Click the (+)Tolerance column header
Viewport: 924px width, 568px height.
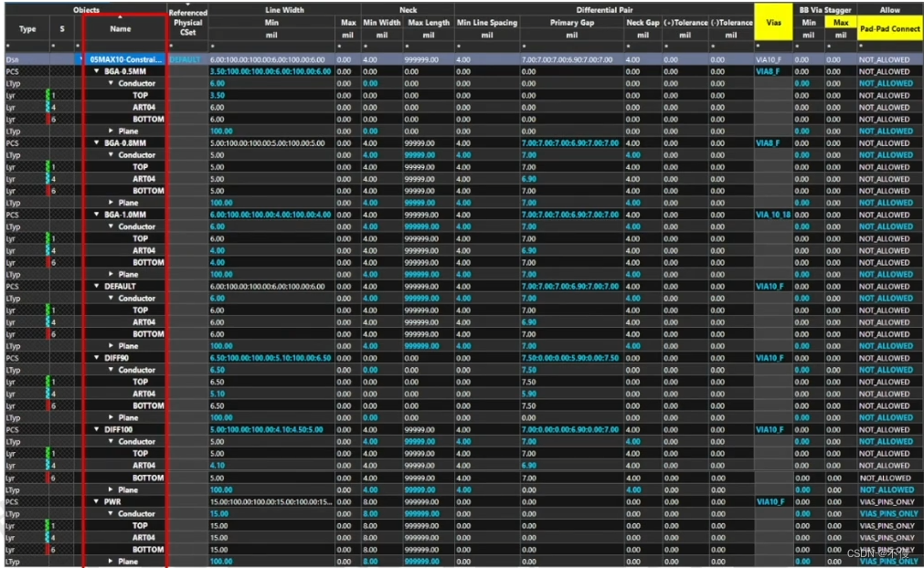(x=685, y=22)
